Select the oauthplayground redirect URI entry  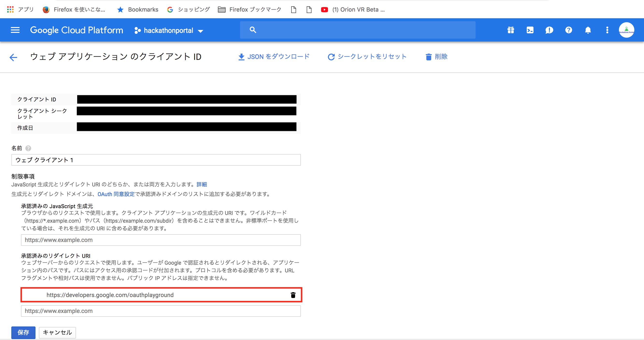point(161,295)
